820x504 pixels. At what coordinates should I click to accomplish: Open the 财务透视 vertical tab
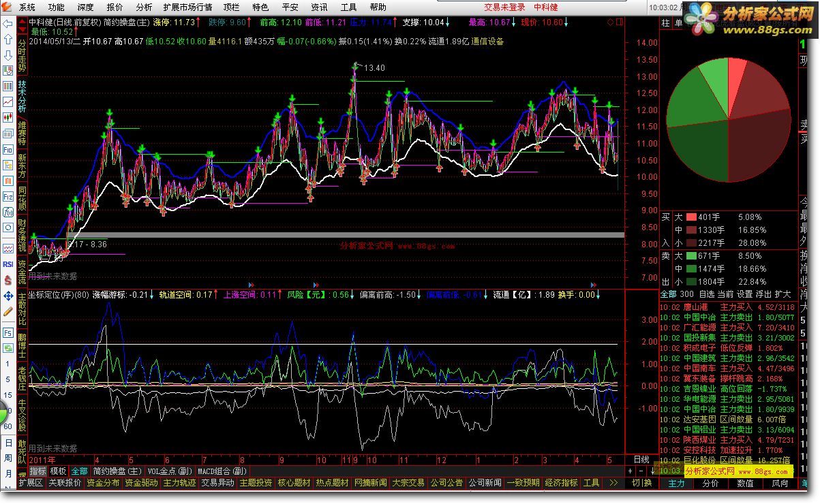tap(22, 235)
